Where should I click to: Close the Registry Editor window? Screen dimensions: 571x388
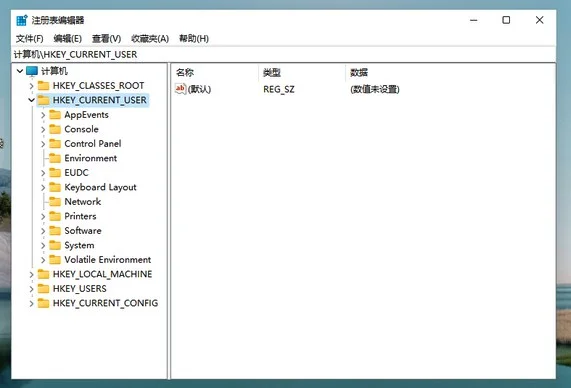[539, 20]
